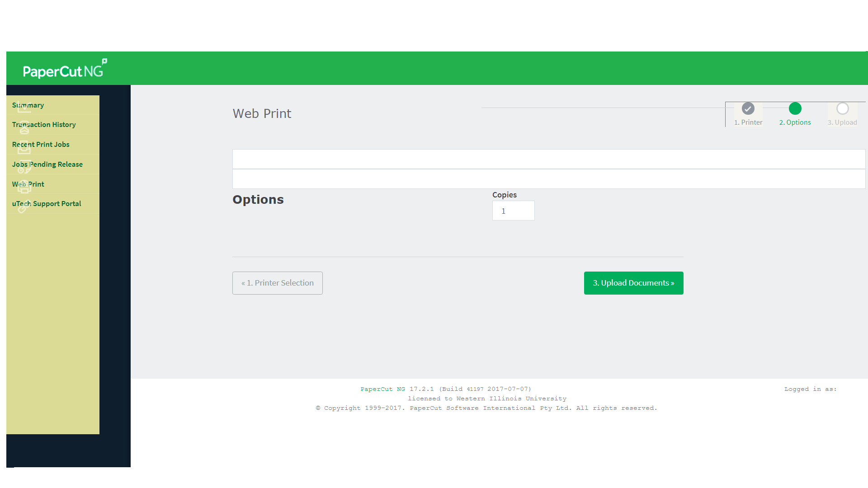
Task: Click the Recent Print Jobs tray icon
Action: 24,148
